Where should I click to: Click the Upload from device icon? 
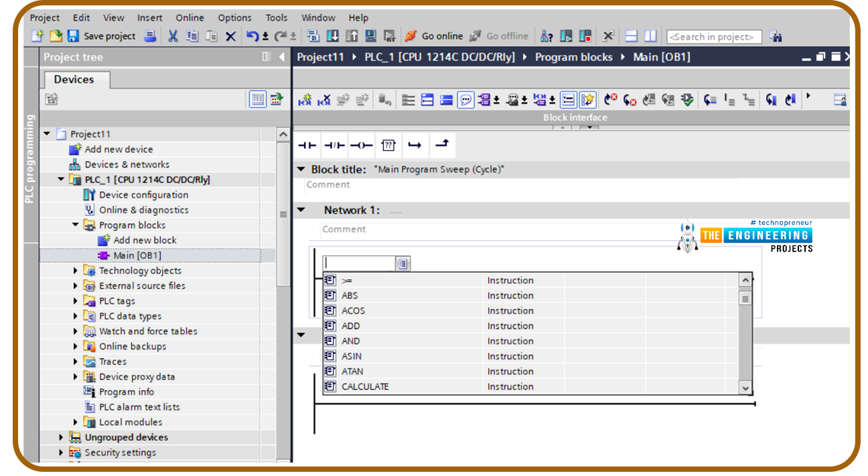(352, 36)
